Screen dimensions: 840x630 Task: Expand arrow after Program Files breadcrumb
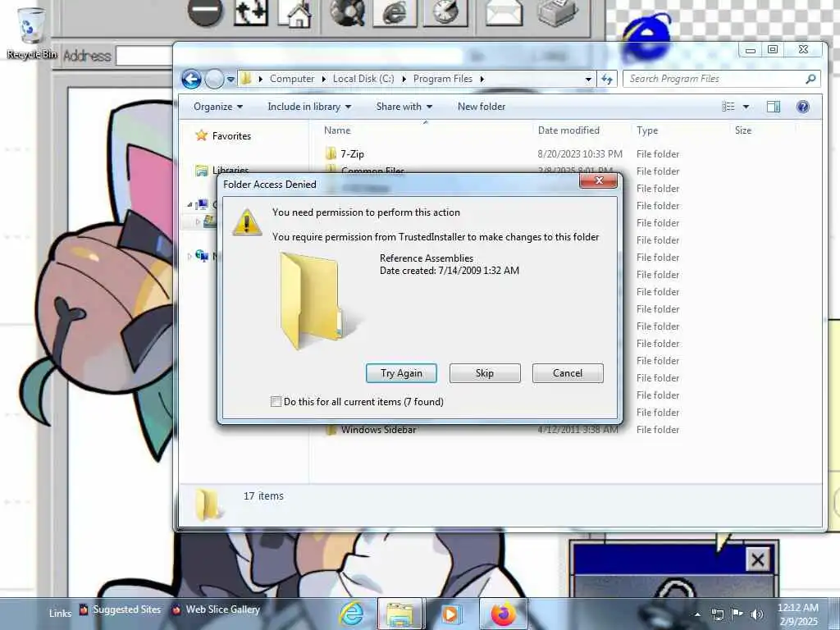(x=482, y=80)
